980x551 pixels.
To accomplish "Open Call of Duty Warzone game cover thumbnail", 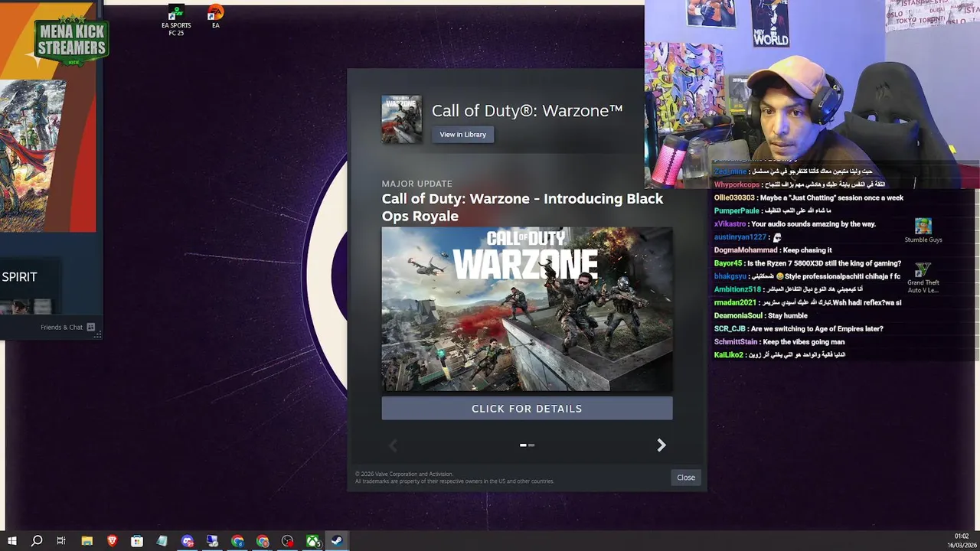I will click(x=401, y=119).
